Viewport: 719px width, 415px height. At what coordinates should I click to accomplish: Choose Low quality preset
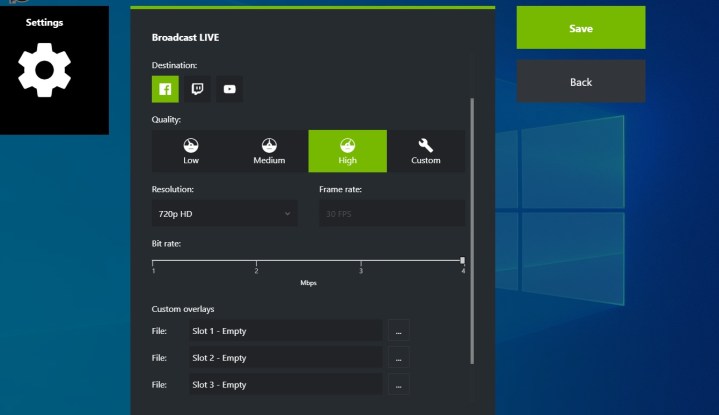(191, 151)
